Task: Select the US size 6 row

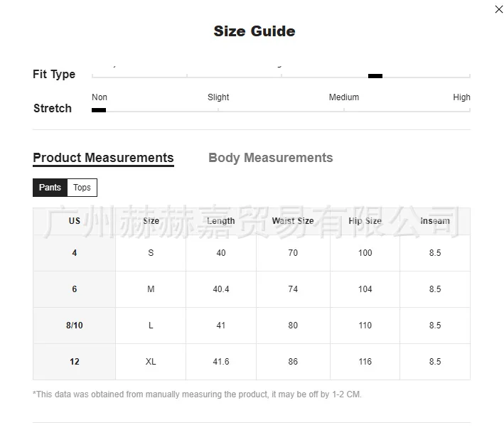Action: 75,289
